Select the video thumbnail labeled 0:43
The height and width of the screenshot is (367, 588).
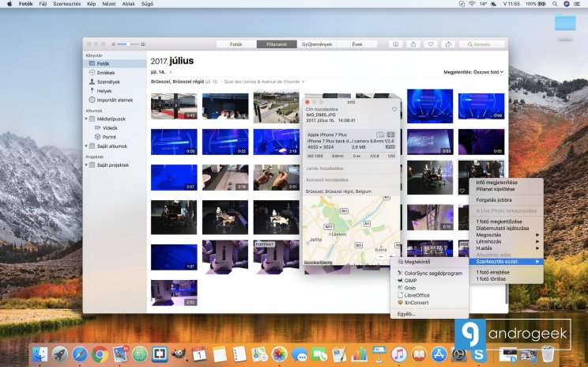(x=174, y=106)
